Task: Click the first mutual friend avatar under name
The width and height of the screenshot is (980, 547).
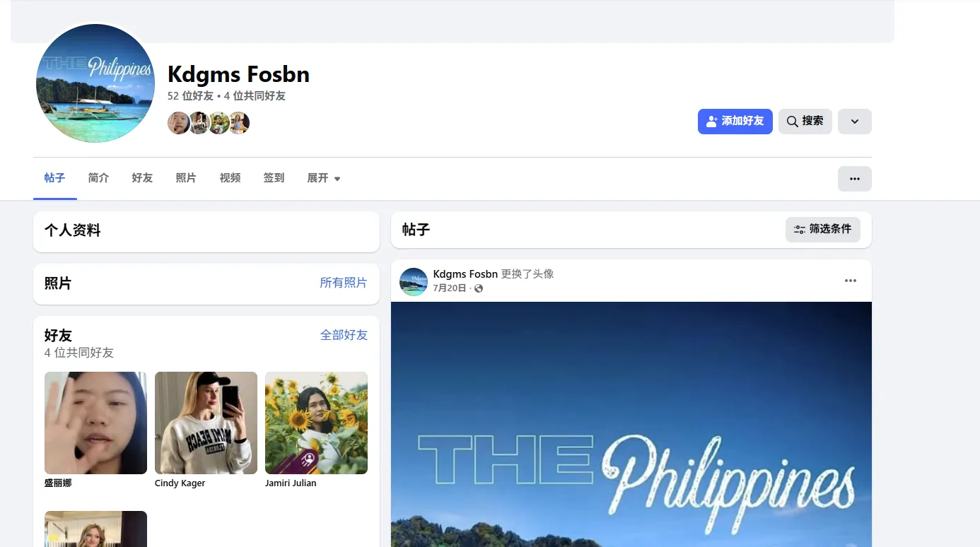Action: (178, 123)
